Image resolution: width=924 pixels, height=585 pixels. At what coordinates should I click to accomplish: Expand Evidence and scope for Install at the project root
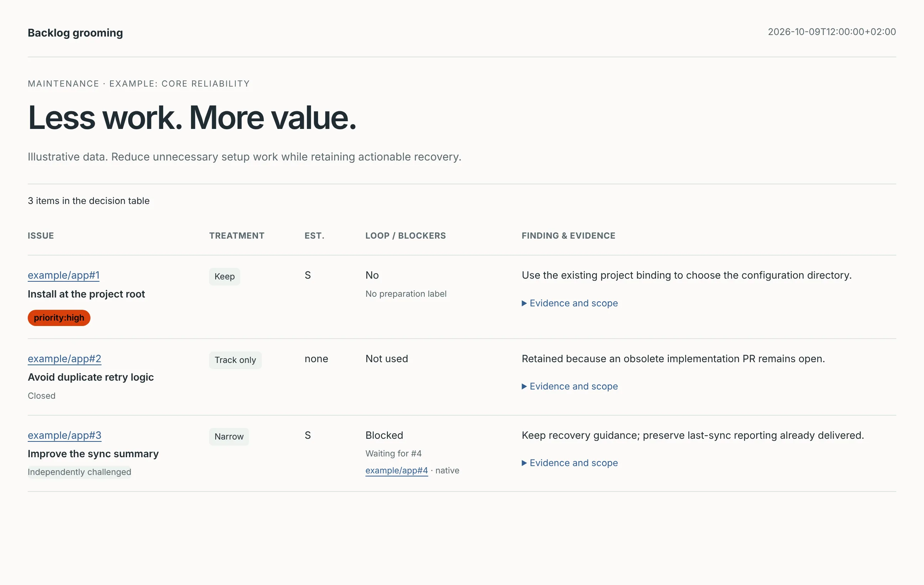pyautogui.click(x=570, y=303)
